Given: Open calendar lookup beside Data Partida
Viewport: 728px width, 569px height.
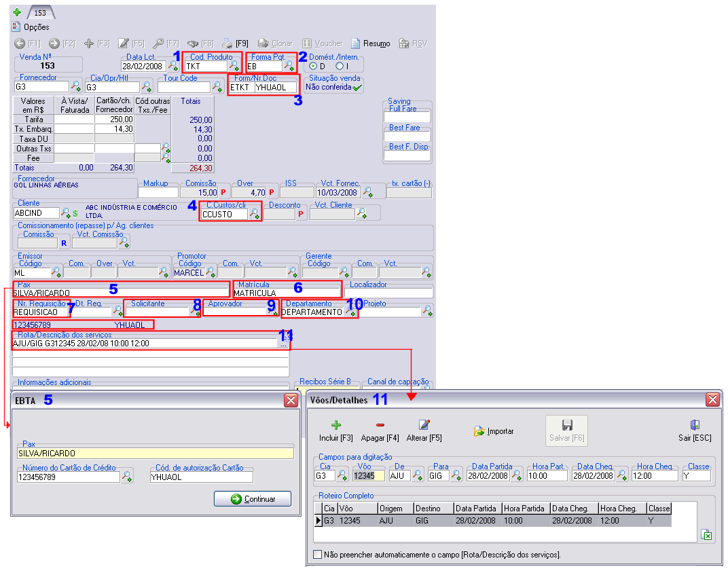Looking at the screenshot, I should click(x=516, y=475).
